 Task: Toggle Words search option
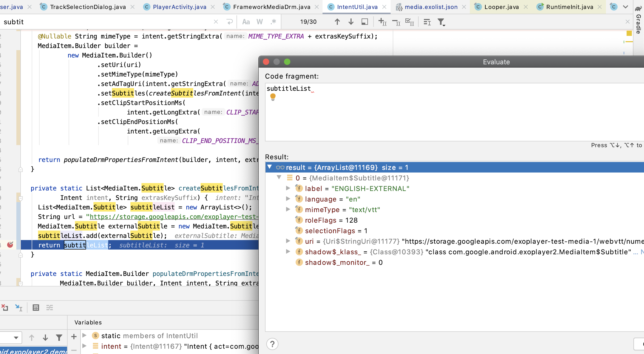(260, 22)
